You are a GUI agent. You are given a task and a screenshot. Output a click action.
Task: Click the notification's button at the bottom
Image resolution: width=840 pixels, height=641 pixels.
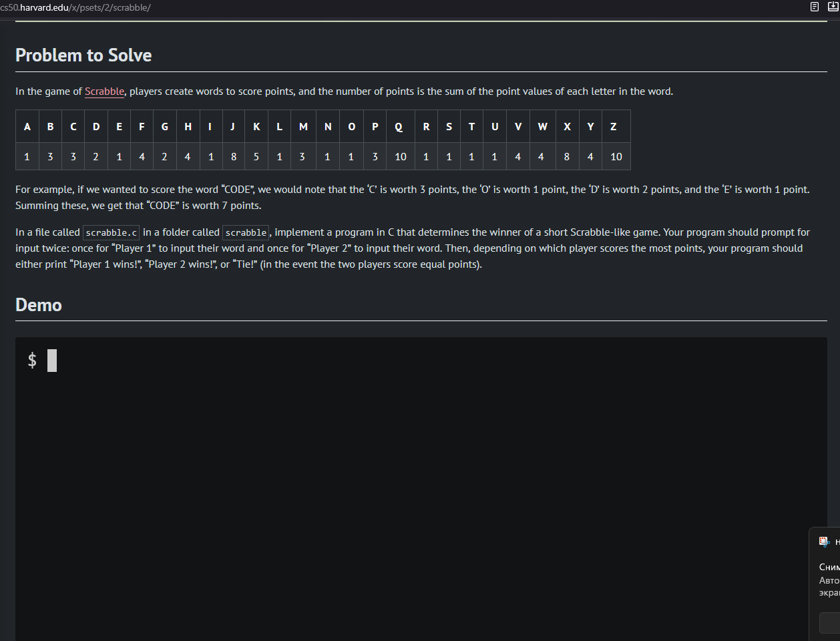pos(830,622)
